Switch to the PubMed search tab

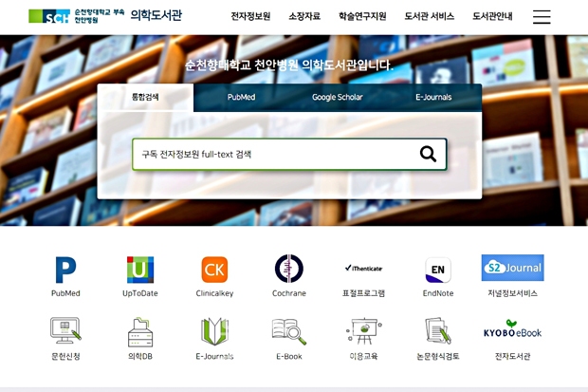coord(241,97)
